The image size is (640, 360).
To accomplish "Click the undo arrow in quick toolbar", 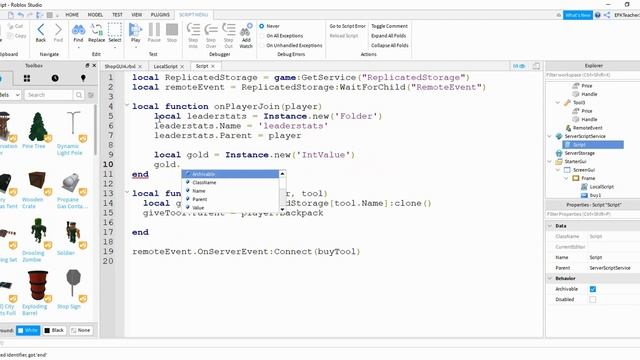I will pos(20,15).
